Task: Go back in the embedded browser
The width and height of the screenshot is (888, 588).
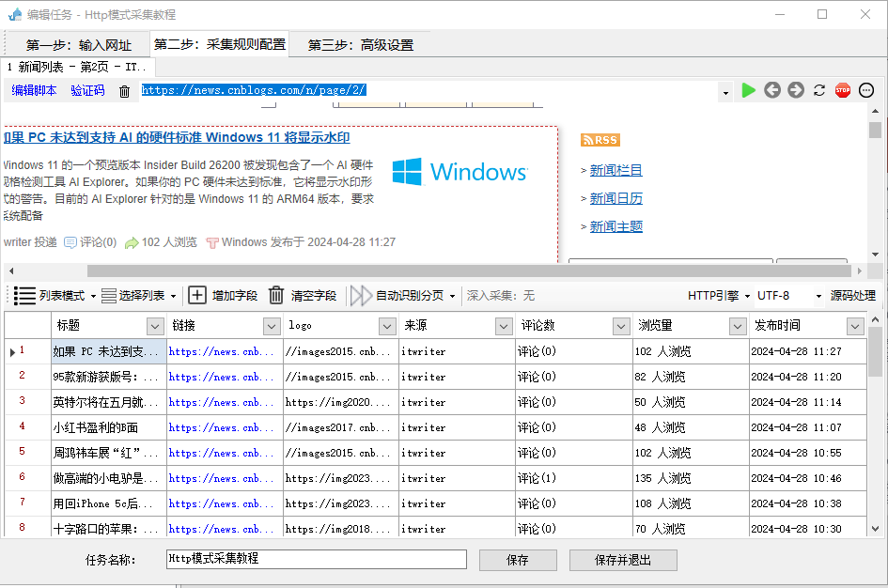Action: point(772,90)
